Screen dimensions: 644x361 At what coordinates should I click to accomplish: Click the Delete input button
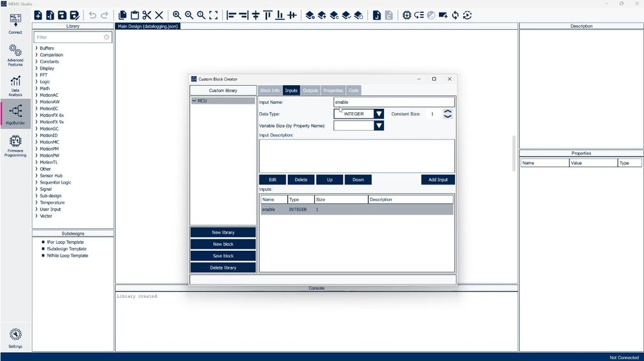tap(301, 180)
